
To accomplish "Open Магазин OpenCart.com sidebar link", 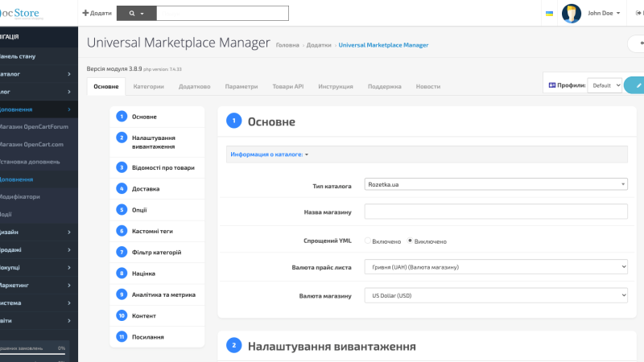I will click(39, 144).
